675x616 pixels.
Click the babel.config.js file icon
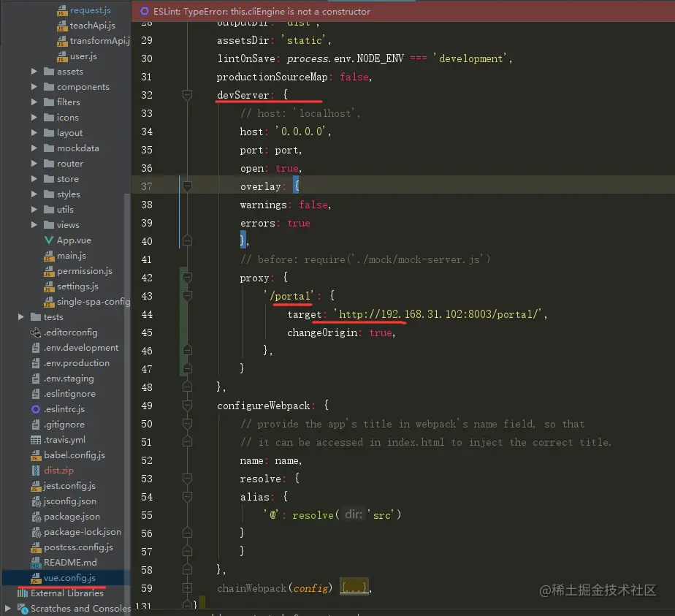pyautogui.click(x=36, y=455)
